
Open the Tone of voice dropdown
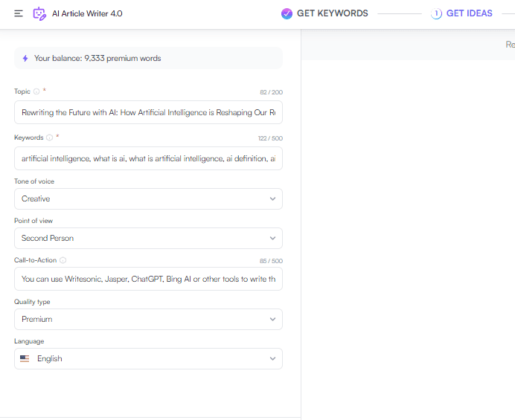pyautogui.click(x=148, y=198)
